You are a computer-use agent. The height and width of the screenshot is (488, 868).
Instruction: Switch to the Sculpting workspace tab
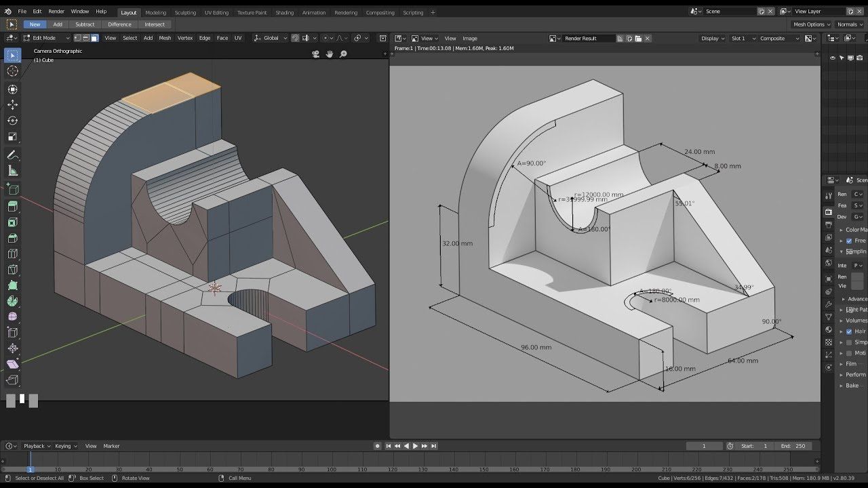185,12
